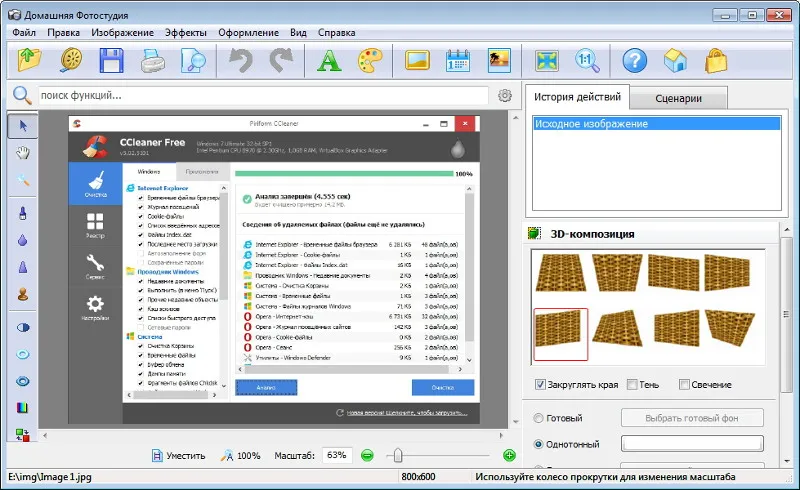The height and width of the screenshot is (490, 800).
Task: Uncheck the Закруглять края checkbox
Action: [x=540, y=384]
